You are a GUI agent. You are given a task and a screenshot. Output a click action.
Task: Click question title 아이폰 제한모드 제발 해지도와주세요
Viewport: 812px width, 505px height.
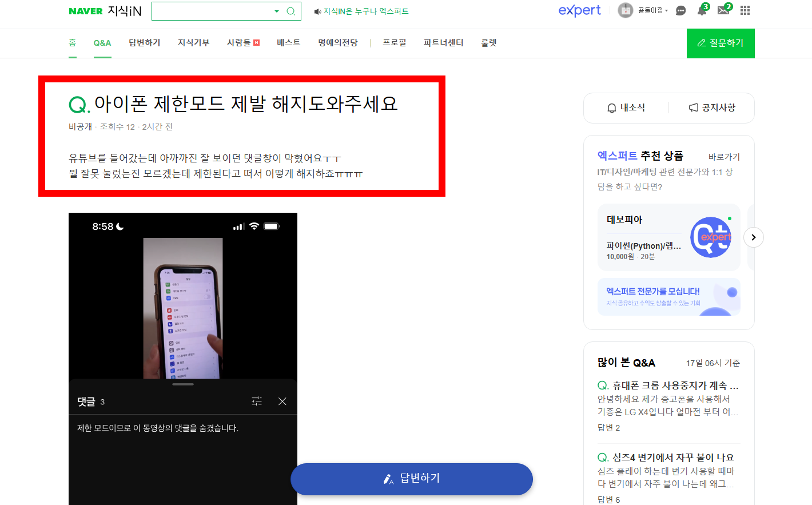246,104
